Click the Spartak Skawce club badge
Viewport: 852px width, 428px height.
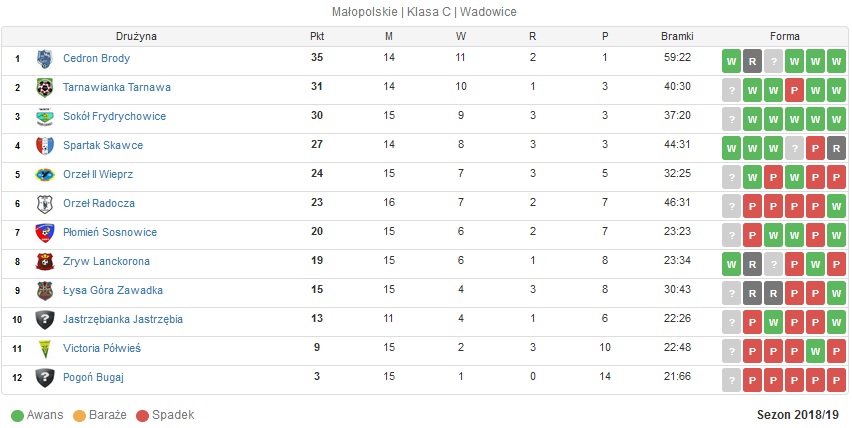click(x=45, y=146)
